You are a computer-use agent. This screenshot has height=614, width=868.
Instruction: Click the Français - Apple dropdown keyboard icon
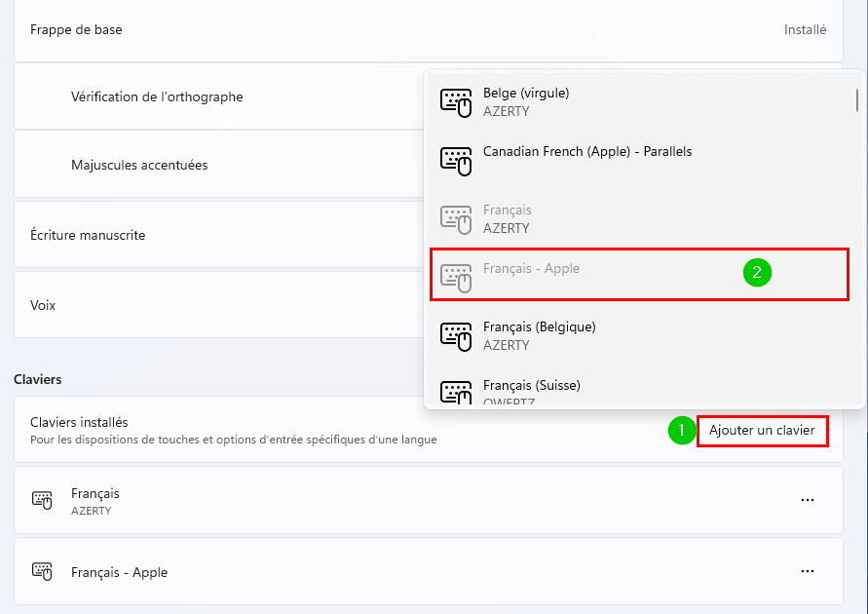[456, 278]
